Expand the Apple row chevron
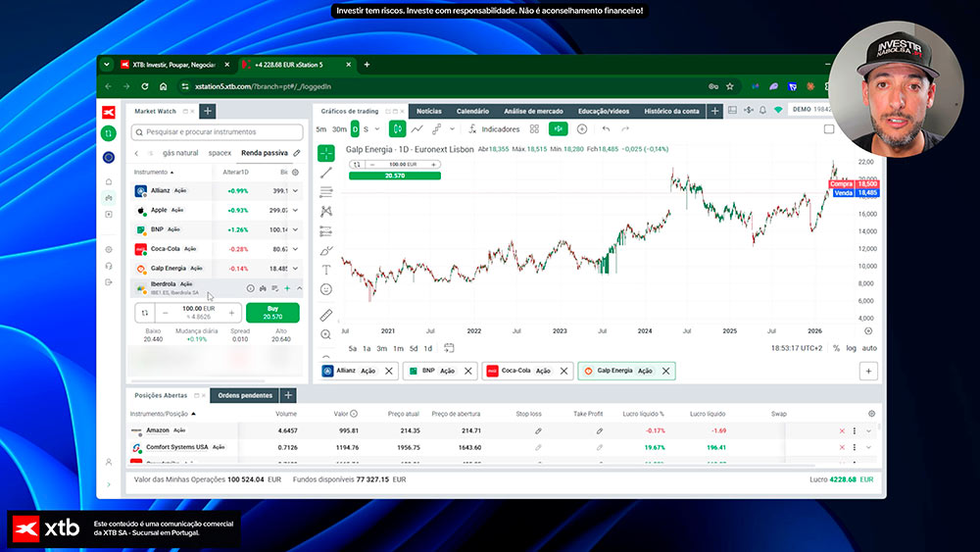The height and width of the screenshot is (552, 980). [296, 210]
